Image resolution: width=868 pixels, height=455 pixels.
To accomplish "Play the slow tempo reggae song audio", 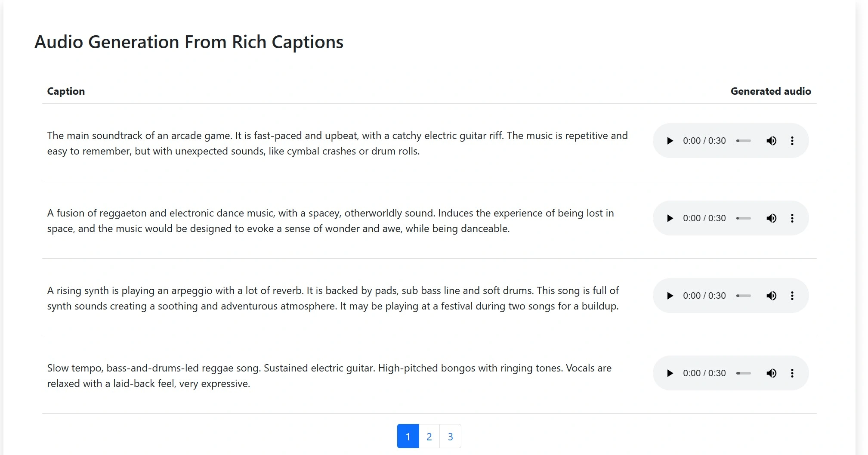I will 670,373.
